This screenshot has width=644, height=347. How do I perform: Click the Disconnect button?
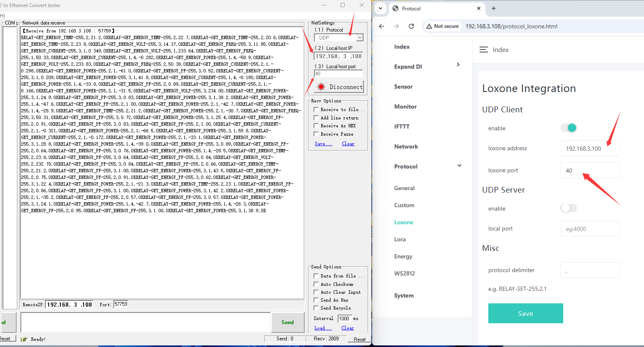point(339,87)
